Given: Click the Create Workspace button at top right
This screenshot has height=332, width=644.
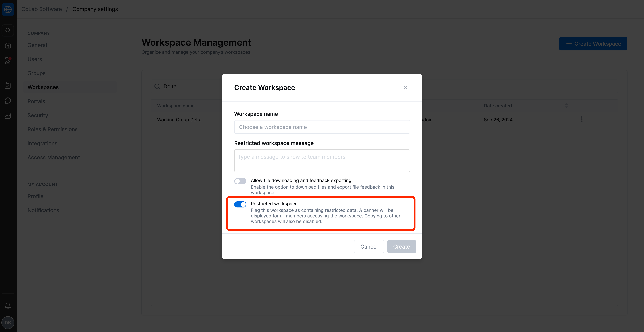Looking at the screenshot, I should pyautogui.click(x=593, y=44).
